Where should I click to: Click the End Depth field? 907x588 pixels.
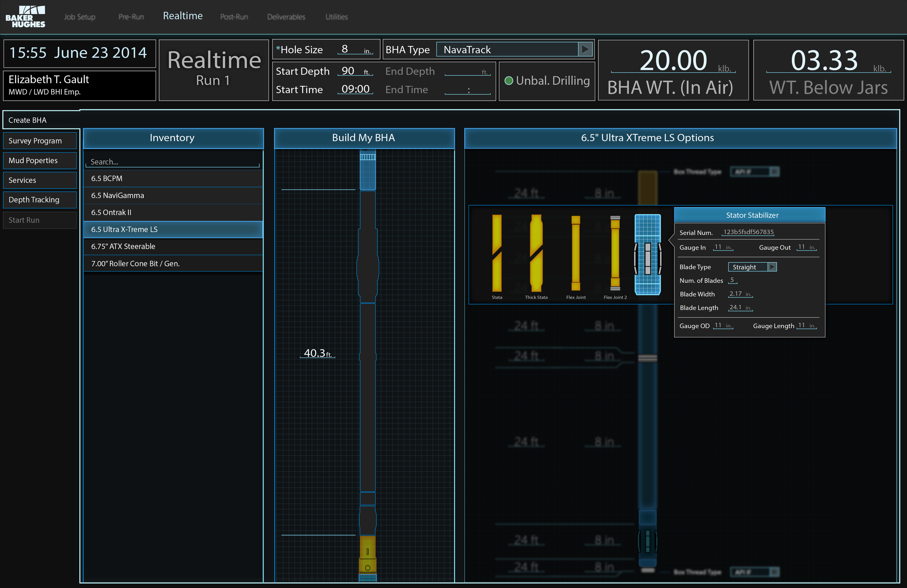tap(468, 71)
